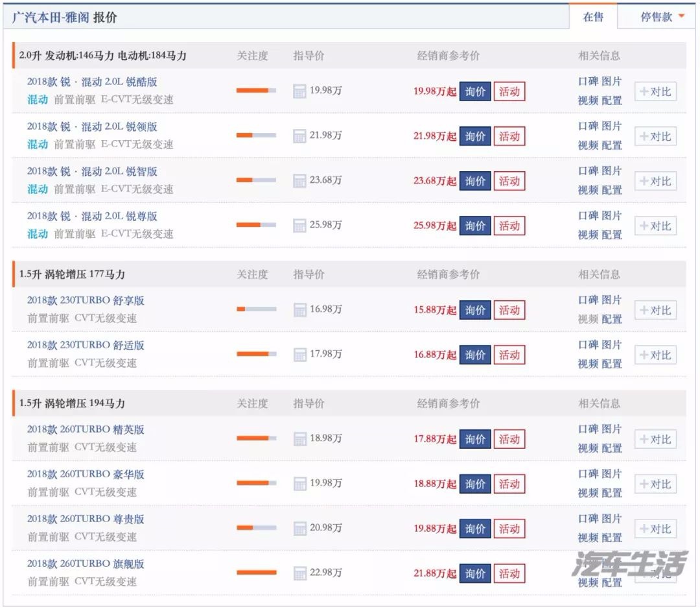Click 询价 for 260TURBO 精英版
Viewport: 700px width, 609px height.
[x=475, y=439]
